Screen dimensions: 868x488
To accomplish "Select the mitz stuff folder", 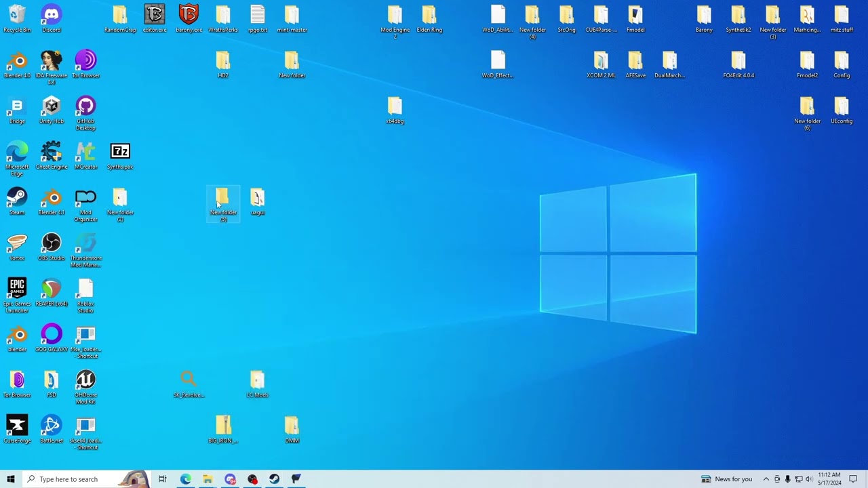I will tap(842, 19).
